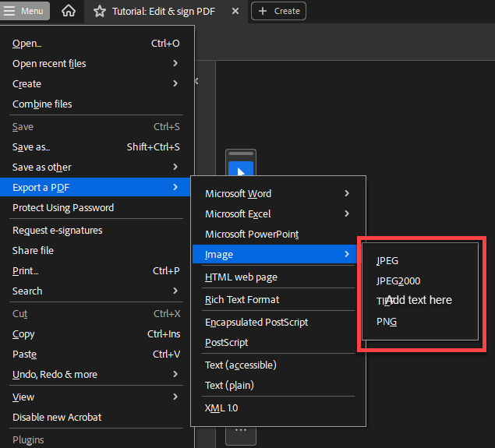Click the Home icon in top bar
The width and height of the screenshot is (495, 448).
pos(69,11)
